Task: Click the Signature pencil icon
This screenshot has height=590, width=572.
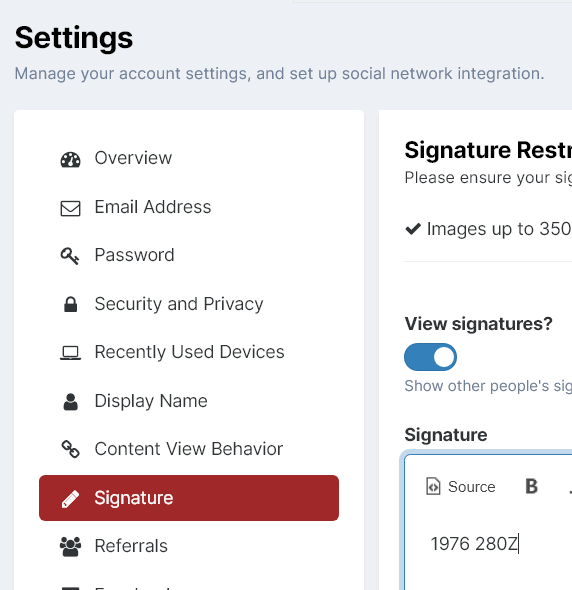Action: click(70, 499)
